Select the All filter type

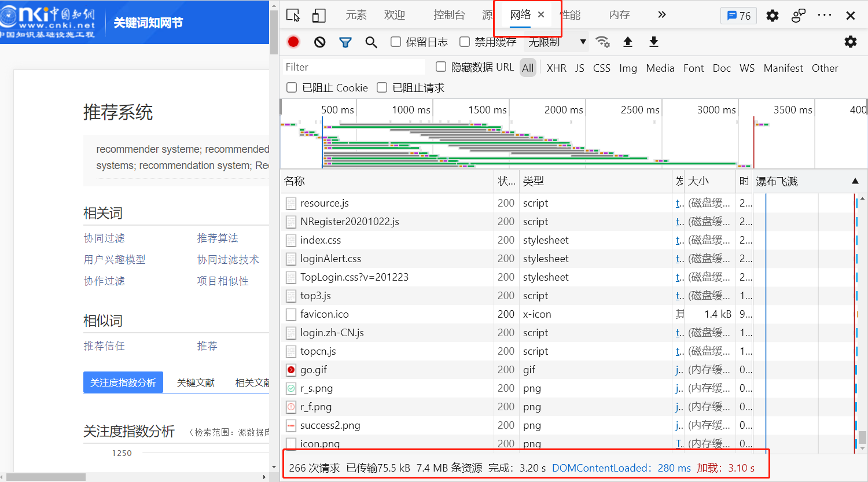coord(528,68)
